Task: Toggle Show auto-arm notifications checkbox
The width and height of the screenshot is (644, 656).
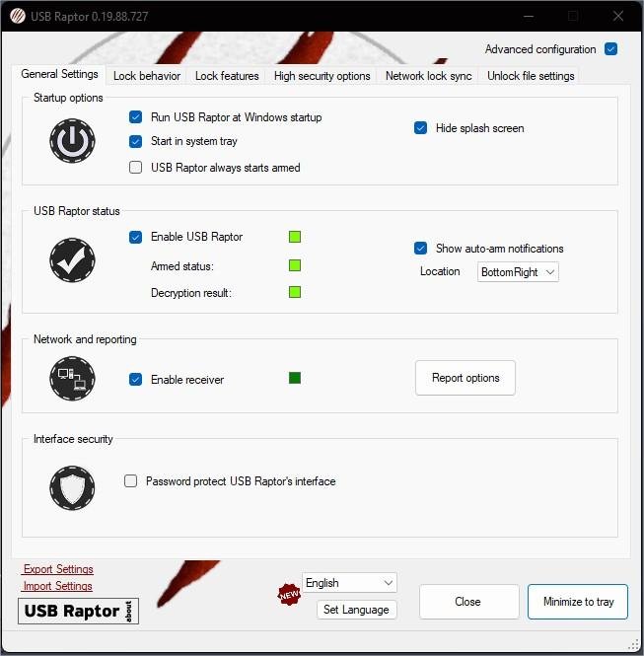Action: point(420,248)
